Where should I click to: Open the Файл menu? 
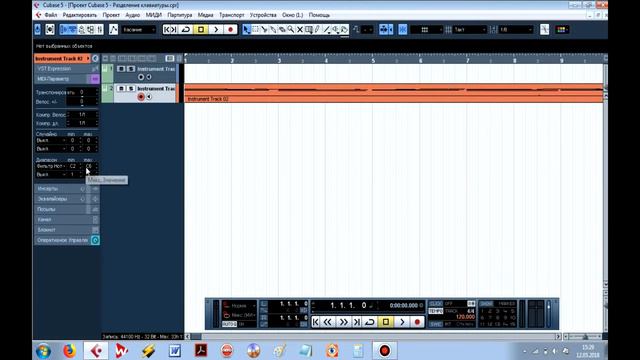(51, 15)
